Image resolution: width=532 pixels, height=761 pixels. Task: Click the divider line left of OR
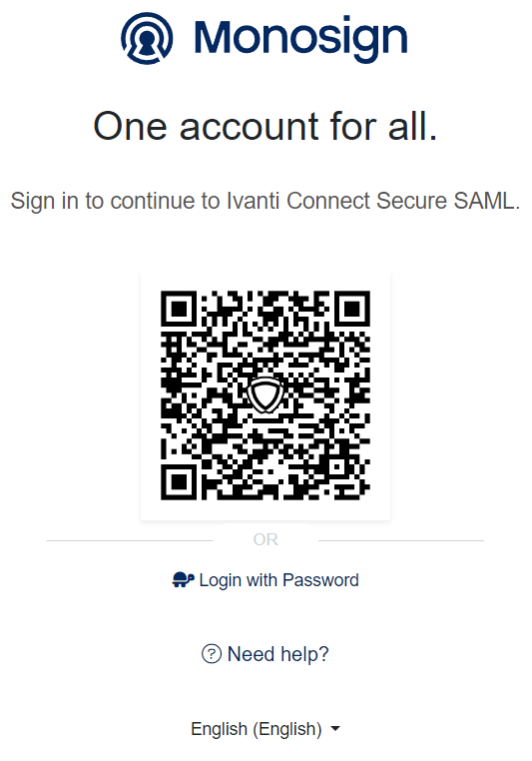point(130,540)
